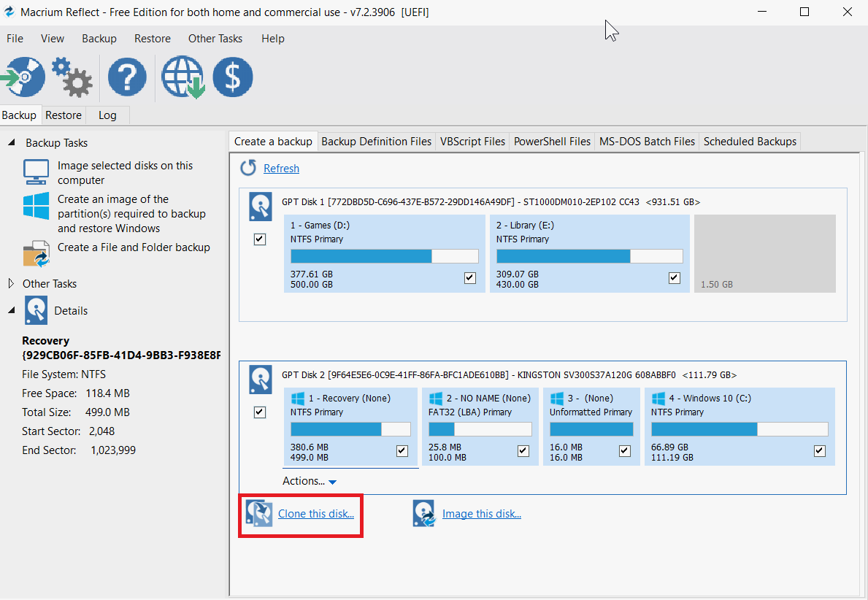Switch to the Log tab
Screen dimensions: 868x600
tap(107, 115)
